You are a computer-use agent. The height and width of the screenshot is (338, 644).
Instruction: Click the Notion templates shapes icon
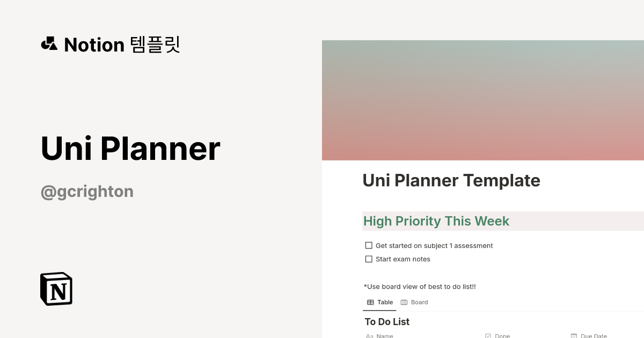pos(49,44)
